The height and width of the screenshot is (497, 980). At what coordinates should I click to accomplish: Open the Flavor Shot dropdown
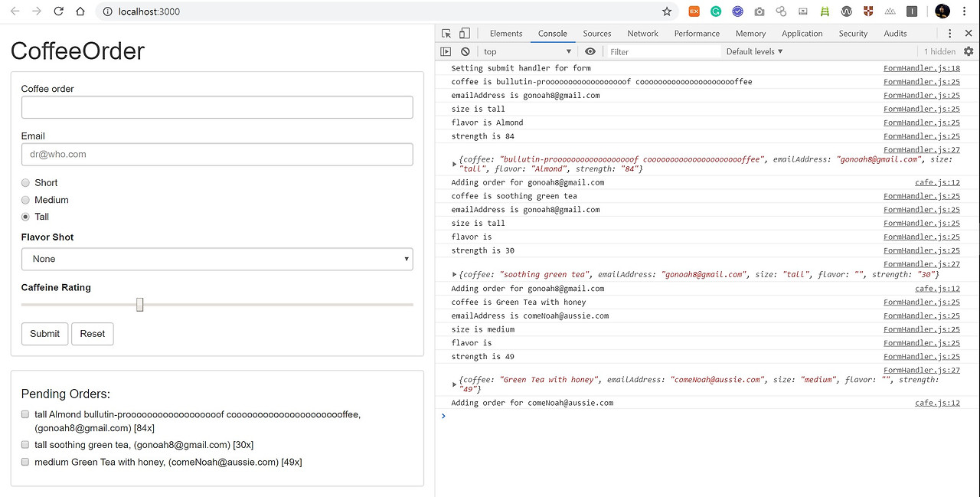(217, 259)
